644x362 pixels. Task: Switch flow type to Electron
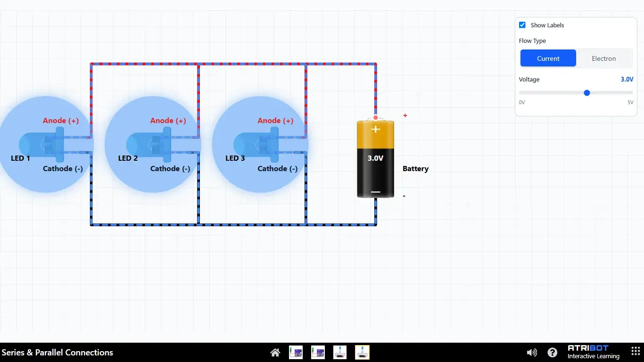pyautogui.click(x=604, y=58)
